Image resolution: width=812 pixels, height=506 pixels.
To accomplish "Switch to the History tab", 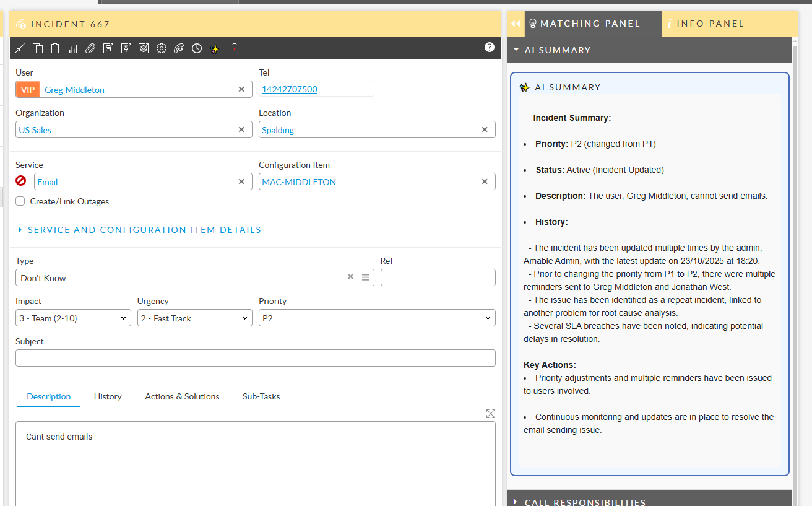I will pos(107,396).
